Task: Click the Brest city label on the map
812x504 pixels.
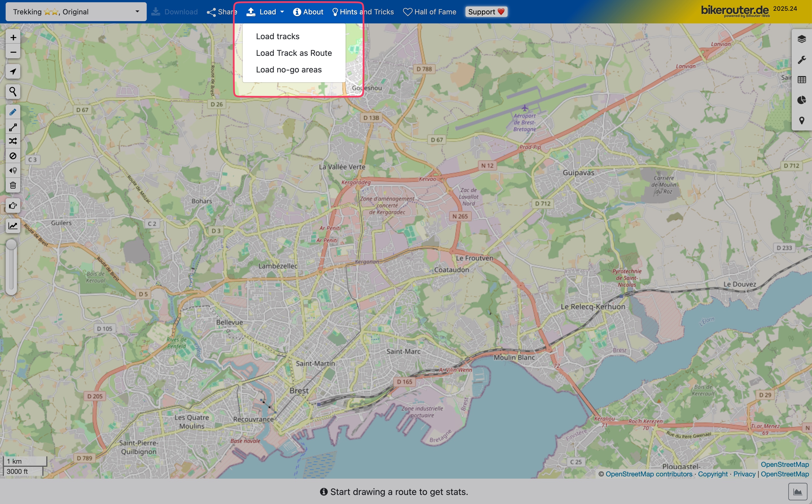Action: pyautogui.click(x=299, y=390)
